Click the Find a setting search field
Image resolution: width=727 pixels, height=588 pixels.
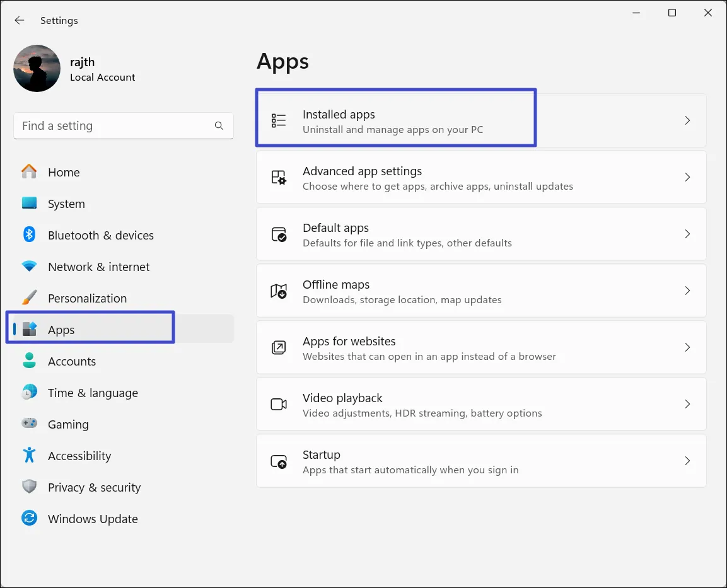(x=113, y=126)
